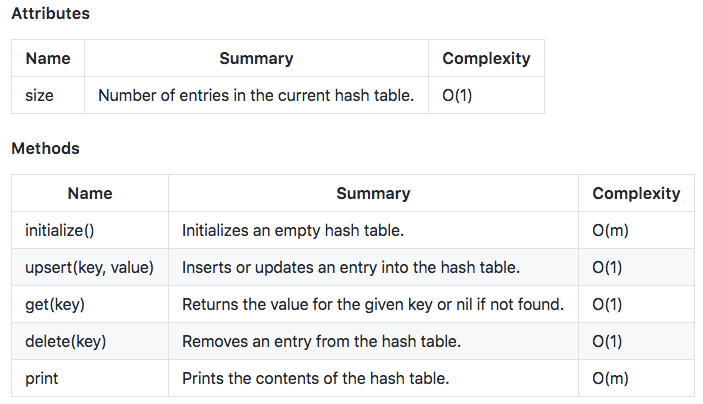Click the O(m) complexity for initialize()

click(610, 230)
